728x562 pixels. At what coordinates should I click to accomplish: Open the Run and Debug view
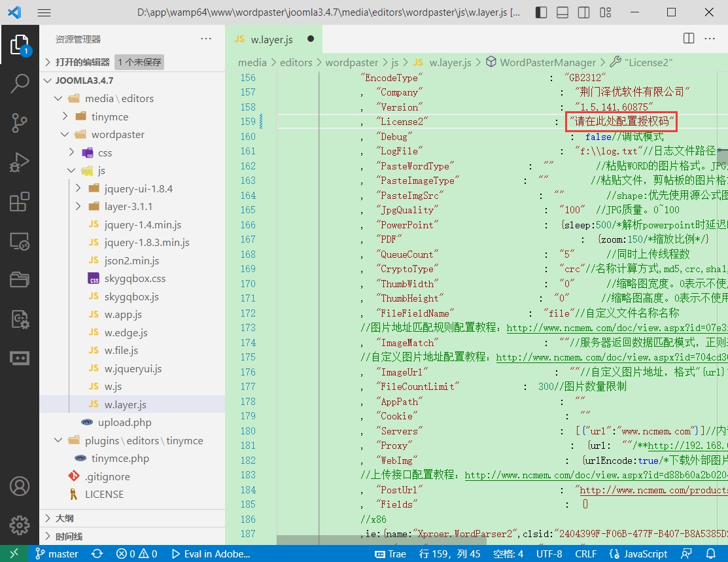coord(20,162)
